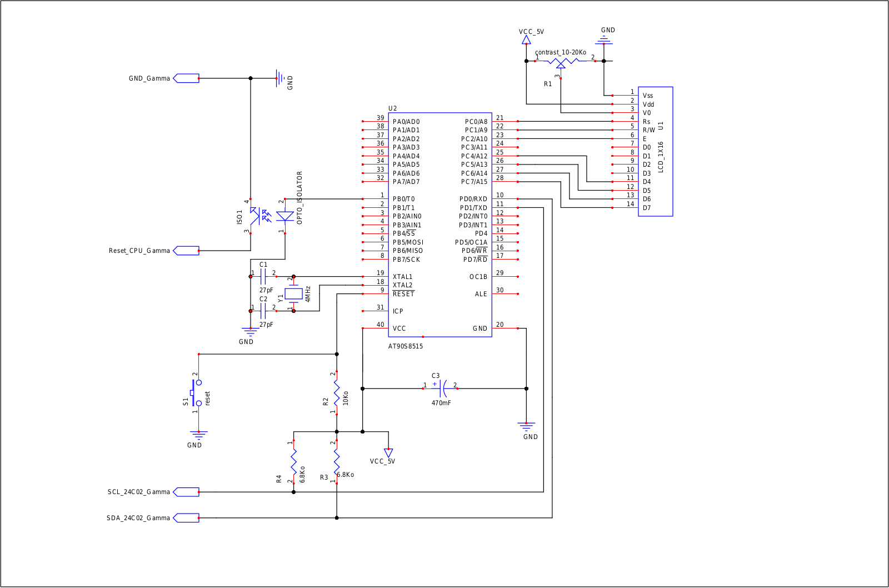
Task: Click the 6.8Ko label beside R3
Action: tap(345, 475)
